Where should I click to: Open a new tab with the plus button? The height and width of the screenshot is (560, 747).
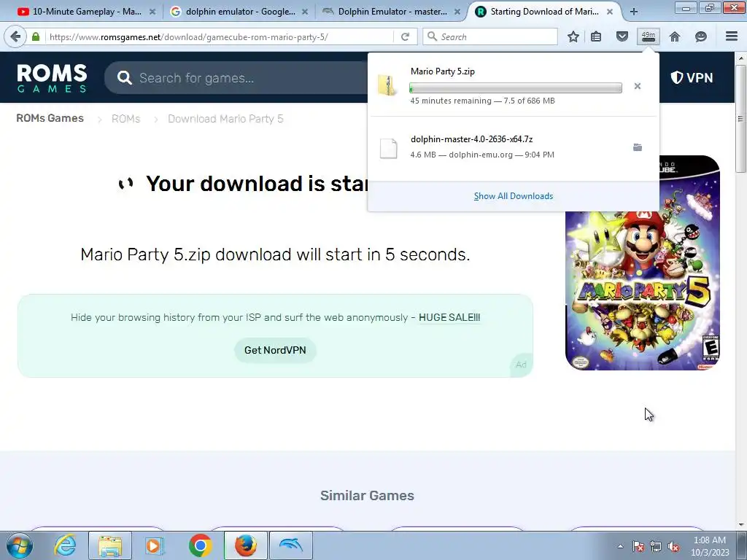click(634, 12)
